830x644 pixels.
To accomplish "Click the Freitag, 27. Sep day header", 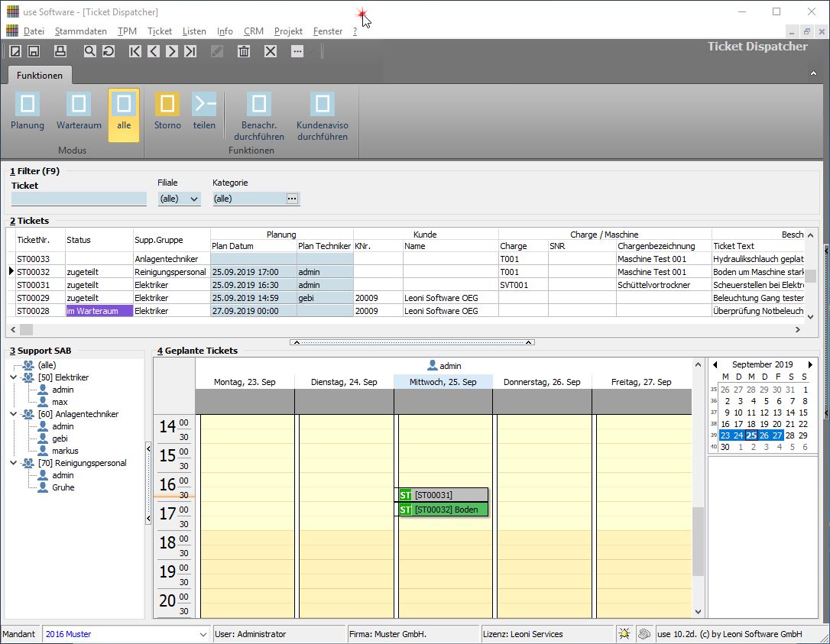I will 641,381.
